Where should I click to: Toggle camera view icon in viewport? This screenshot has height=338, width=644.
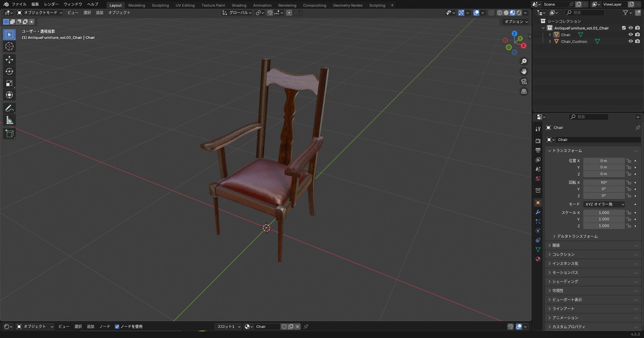(x=524, y=82)
